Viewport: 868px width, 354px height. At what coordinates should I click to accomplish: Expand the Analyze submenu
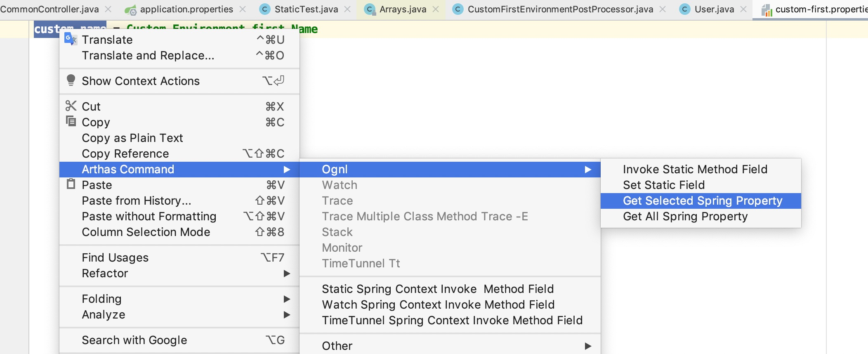pos(287,315)
